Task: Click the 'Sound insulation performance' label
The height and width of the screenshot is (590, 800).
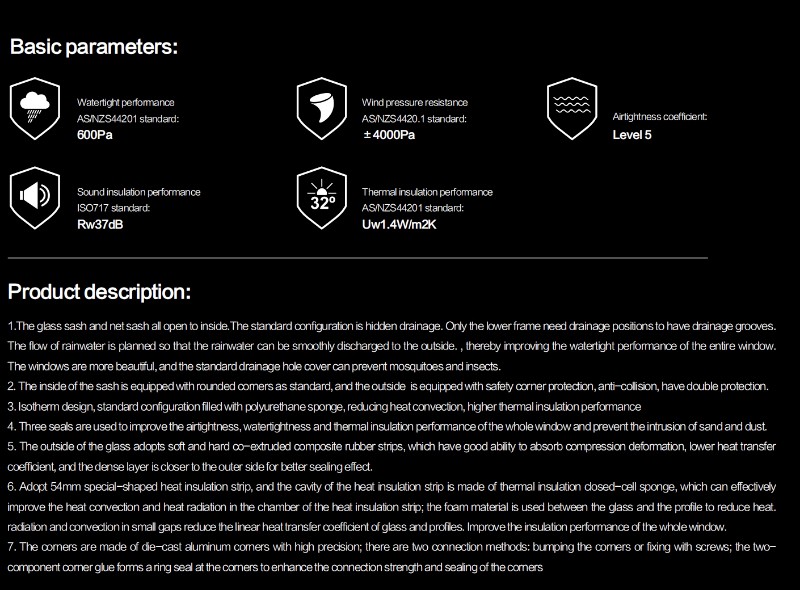Action: [x=139, y=192]
